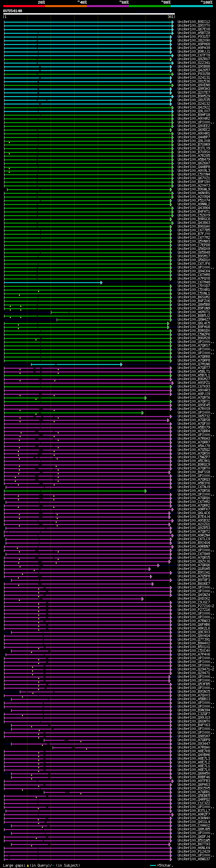Select hit label UniRef100_O65732
The width and height of the screenshot is (216, 868).
pos(194,416)
